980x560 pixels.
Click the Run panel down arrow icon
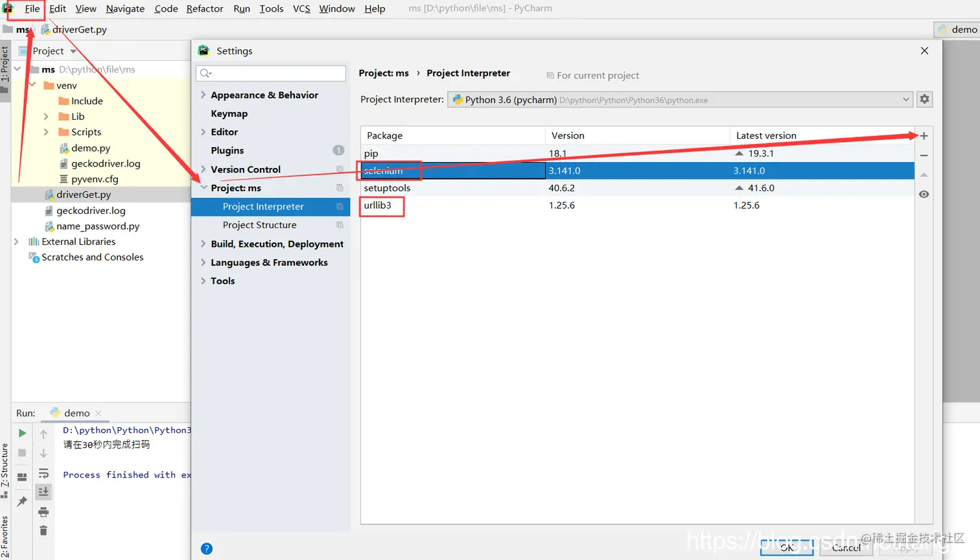43,453
